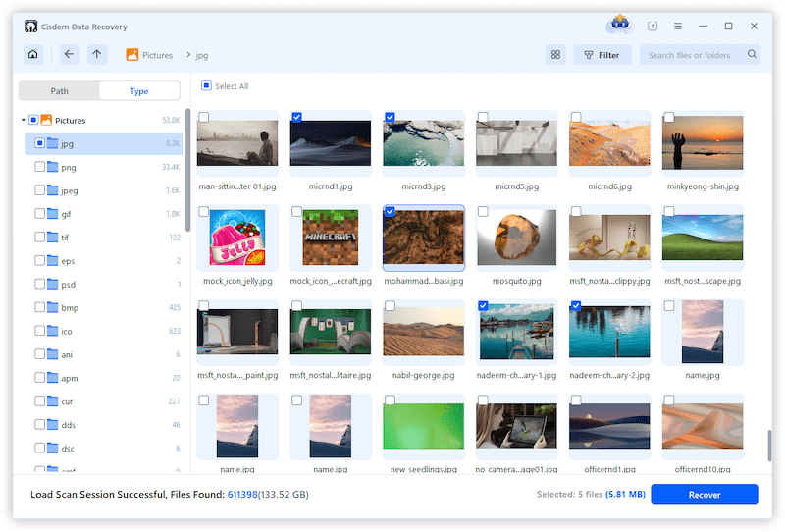The width and height of the screenshot is (785, 532).
Task: Switch to grid thumbnail view icon
Action: [x=555, y=55]
